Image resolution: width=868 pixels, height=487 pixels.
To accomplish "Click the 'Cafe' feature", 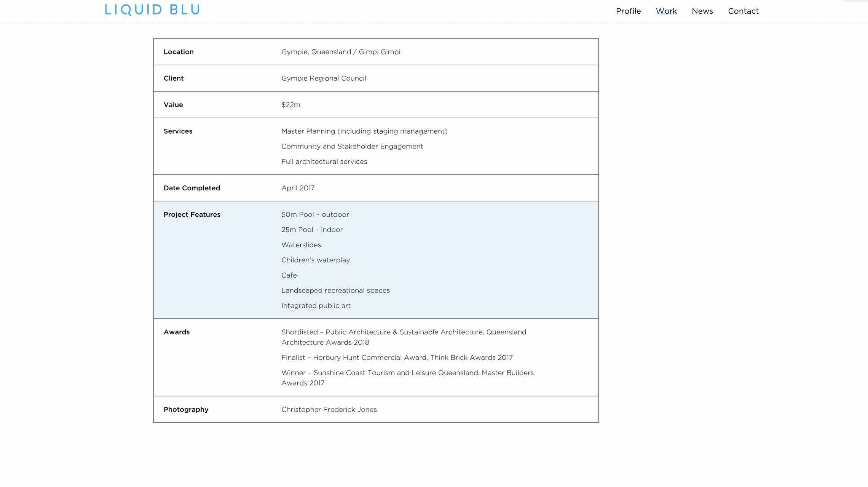I will [x=289, y=275].
